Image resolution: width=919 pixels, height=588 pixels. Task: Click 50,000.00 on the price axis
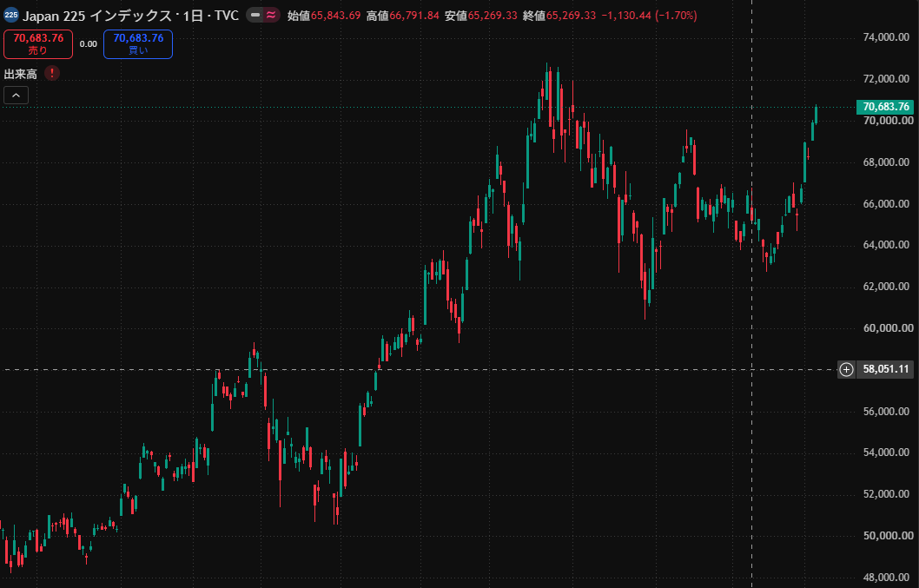(888, 536)
